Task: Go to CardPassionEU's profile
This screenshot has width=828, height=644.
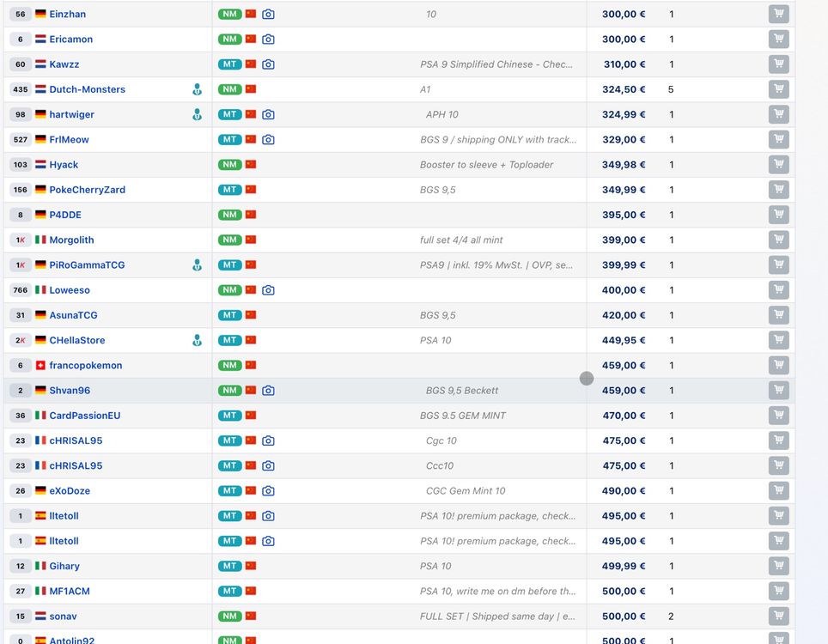Action: coord(84,416)
